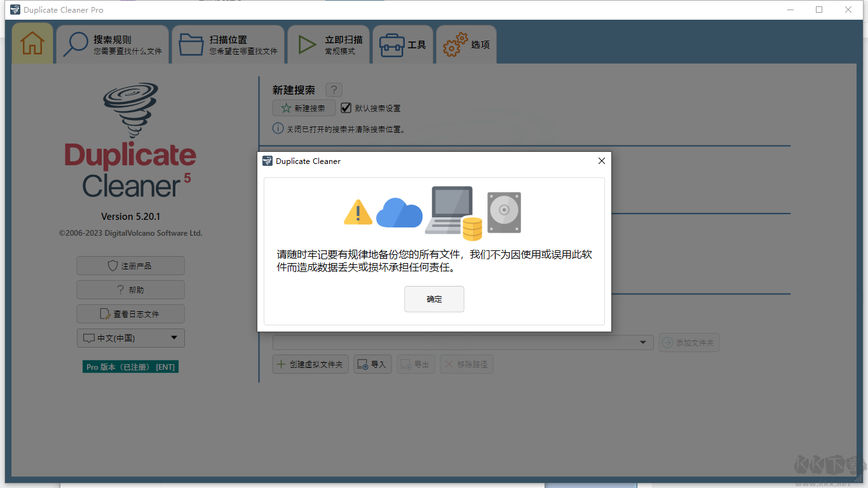Open 帮助 from the left panel
The image size is (868, 488).
click(x=130, y=290)
